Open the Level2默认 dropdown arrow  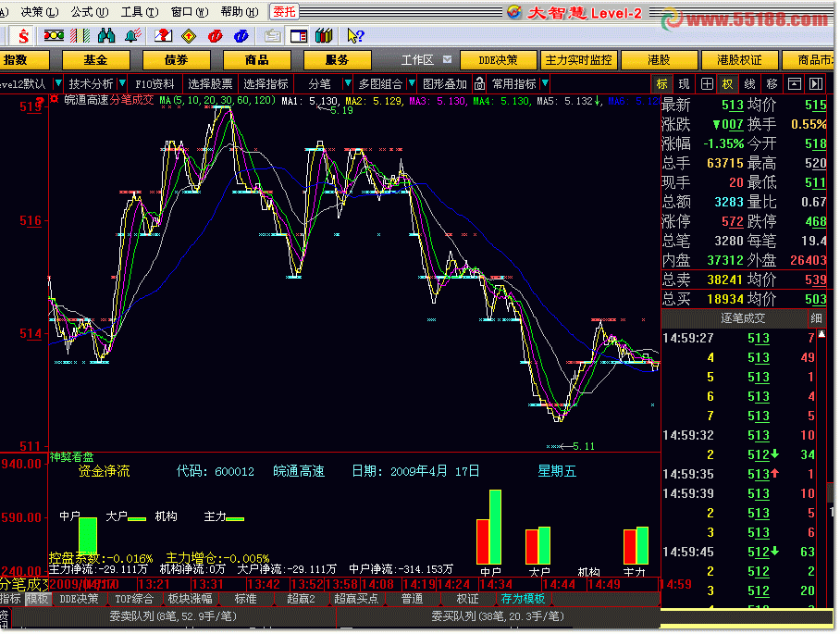click(x=58, y=83)
